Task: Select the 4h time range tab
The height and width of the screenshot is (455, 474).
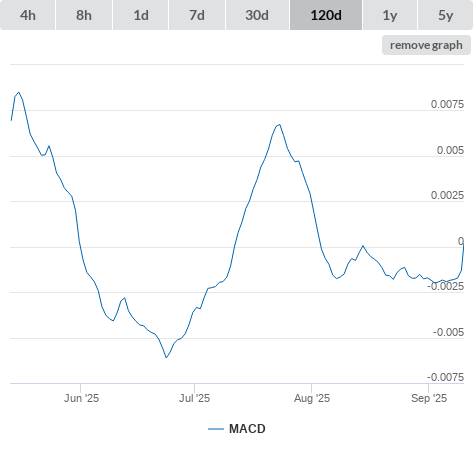Action: (28, 15)
